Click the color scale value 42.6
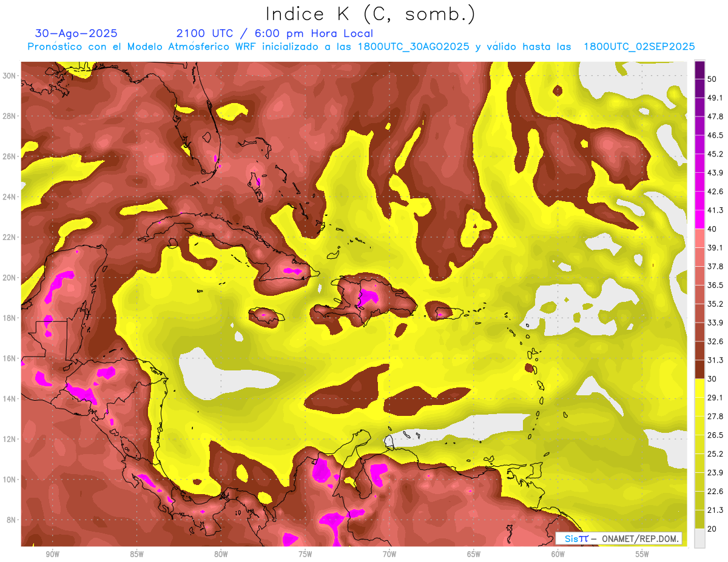728x562 pixels. [715, 192]
